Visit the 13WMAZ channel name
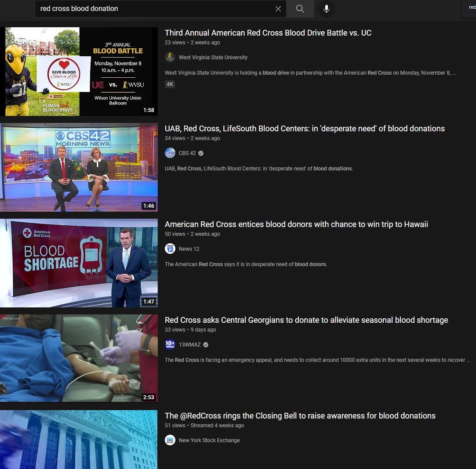476x469 pixels. [x=190, y=345]
